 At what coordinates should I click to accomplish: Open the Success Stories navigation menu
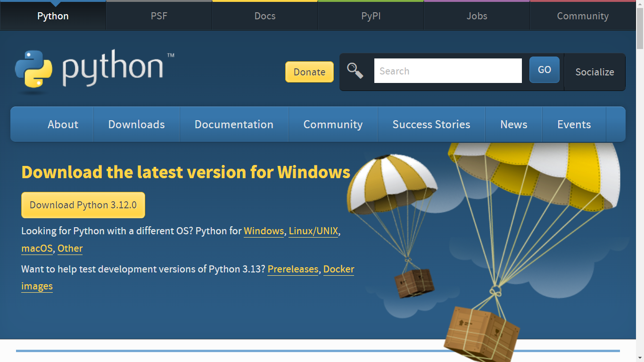click(431, 124)
